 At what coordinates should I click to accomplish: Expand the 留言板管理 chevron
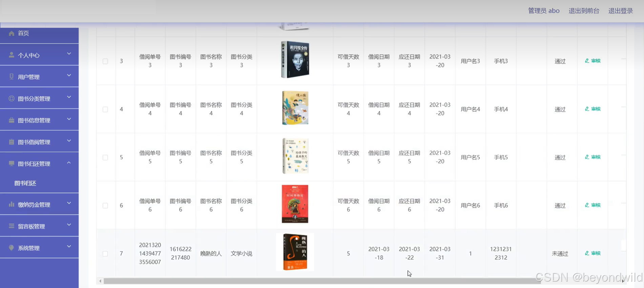point(69,225)
